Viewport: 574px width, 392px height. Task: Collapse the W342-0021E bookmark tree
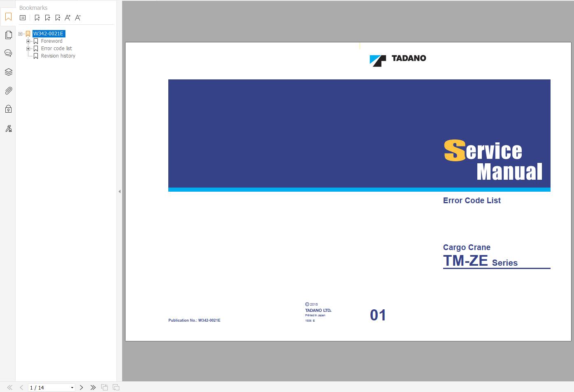21,34
